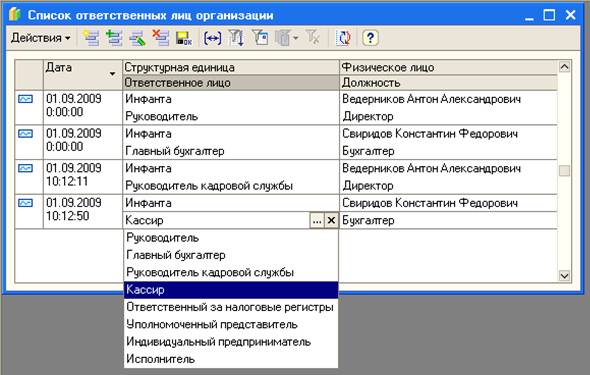Screen dimensions: 590x375
Task: Choose Главный бухгалтер from the dropdown list
Action: click(x=231, y=255)
